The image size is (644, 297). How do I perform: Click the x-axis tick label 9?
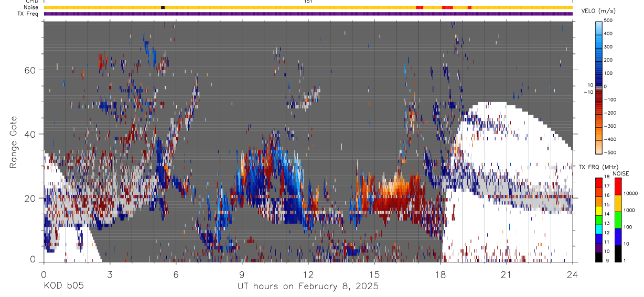pyautogui.click(x=242, y=275)
